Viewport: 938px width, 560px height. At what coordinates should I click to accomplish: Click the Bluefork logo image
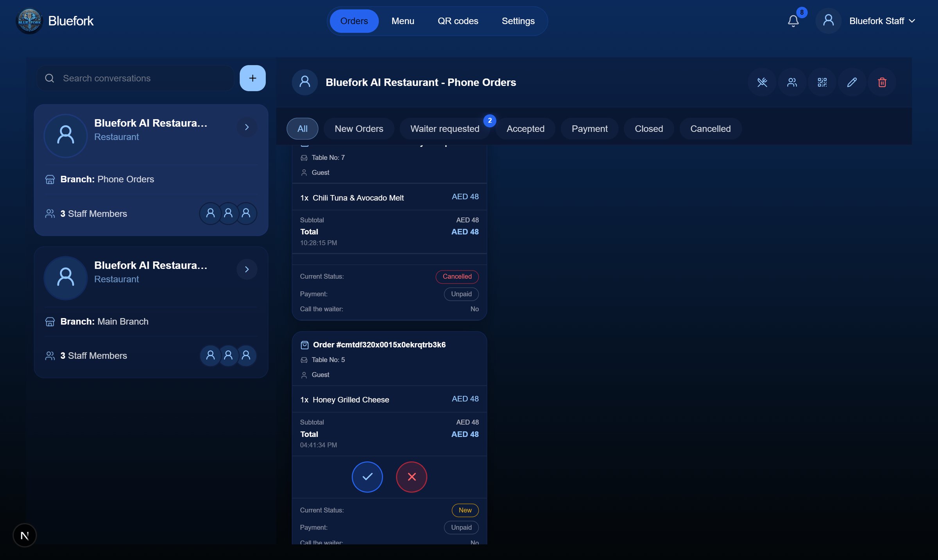[29, 21]
